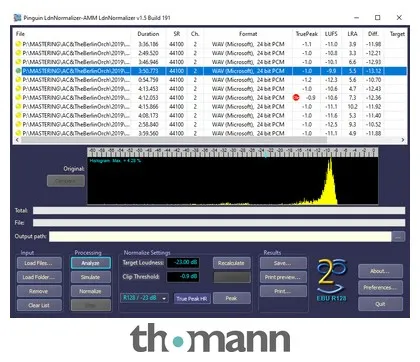
Task: Click into the Output path field
Action: coord(220,237)
